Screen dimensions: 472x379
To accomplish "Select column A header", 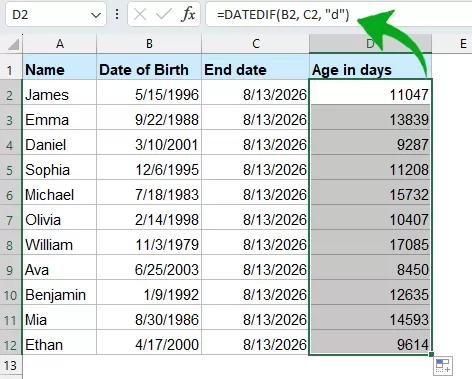I will (60, 44).
